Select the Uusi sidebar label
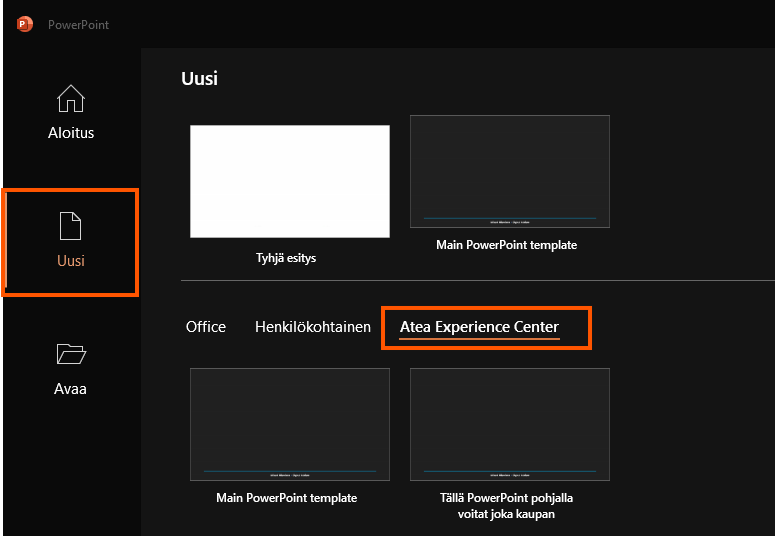The image size is (775, 536). click(x=71, y=261)
